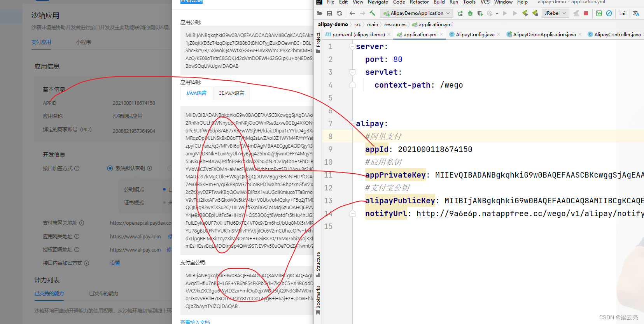This screenshot has height=324, width=644.
Task: Run with coverage shield icon
Action: (x=480, y=13)
